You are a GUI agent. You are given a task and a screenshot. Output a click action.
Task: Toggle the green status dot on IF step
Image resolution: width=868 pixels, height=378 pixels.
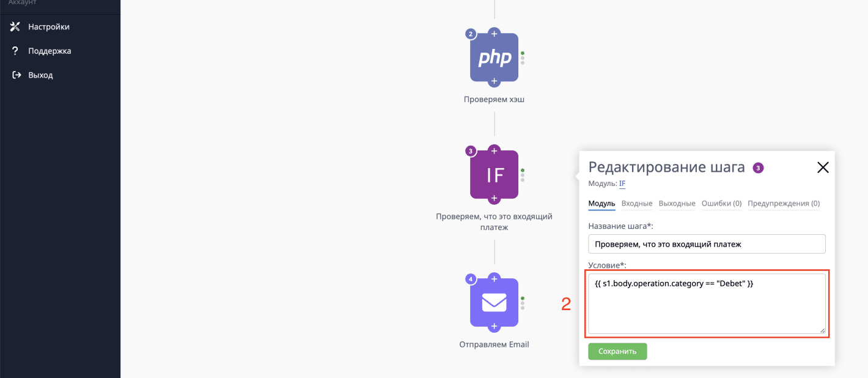pos(522,171)
